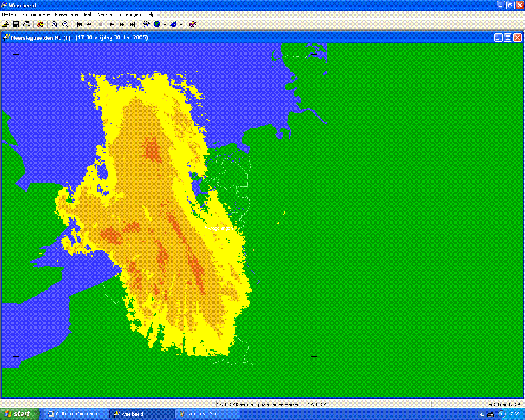Select the rain cloud precipitation icon
This screenshot has width=525, height=420.
tap(146, 25)
